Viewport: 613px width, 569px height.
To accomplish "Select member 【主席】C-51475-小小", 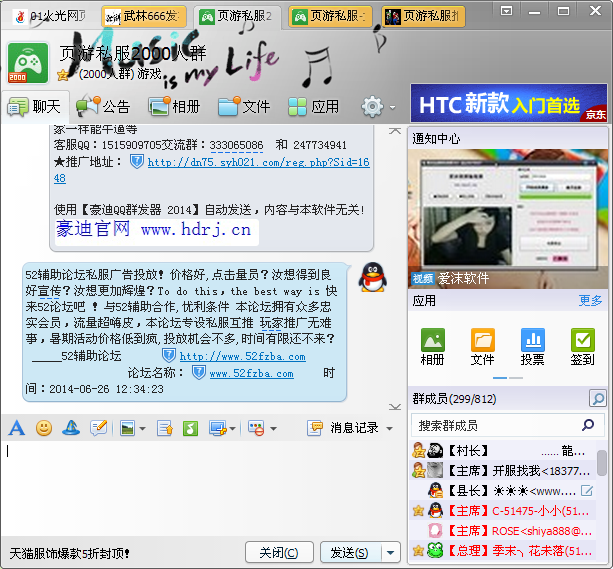I will [503, 510].
